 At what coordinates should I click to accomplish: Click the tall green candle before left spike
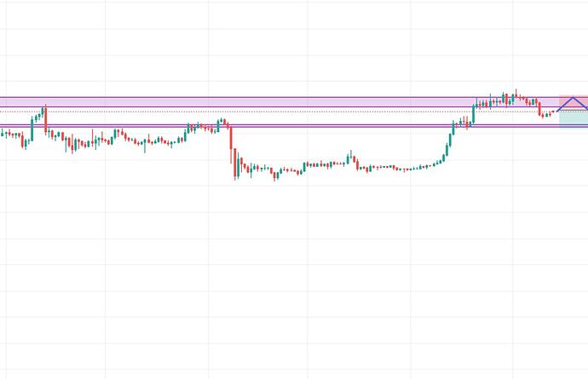click(x=32, y=128)
